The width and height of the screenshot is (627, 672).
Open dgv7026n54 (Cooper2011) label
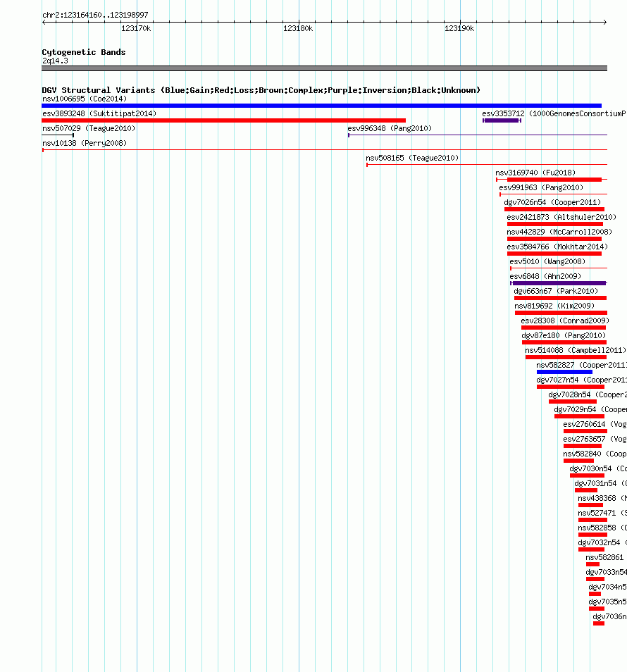point(552,202)
